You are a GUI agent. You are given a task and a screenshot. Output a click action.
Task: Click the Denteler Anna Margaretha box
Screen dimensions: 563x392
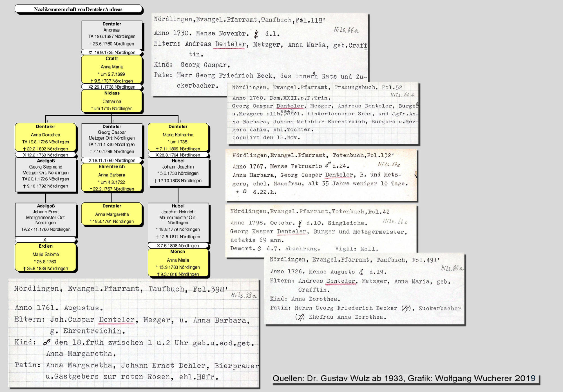(112, 214)
